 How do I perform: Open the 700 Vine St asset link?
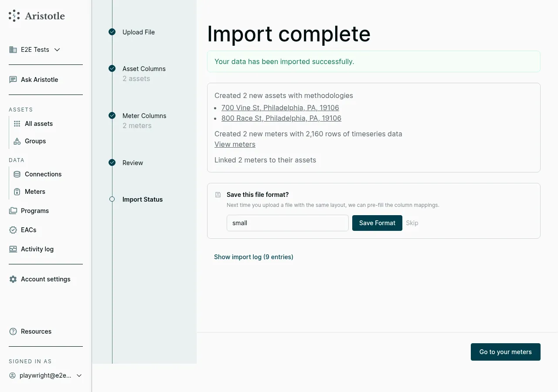coord(280,108)
